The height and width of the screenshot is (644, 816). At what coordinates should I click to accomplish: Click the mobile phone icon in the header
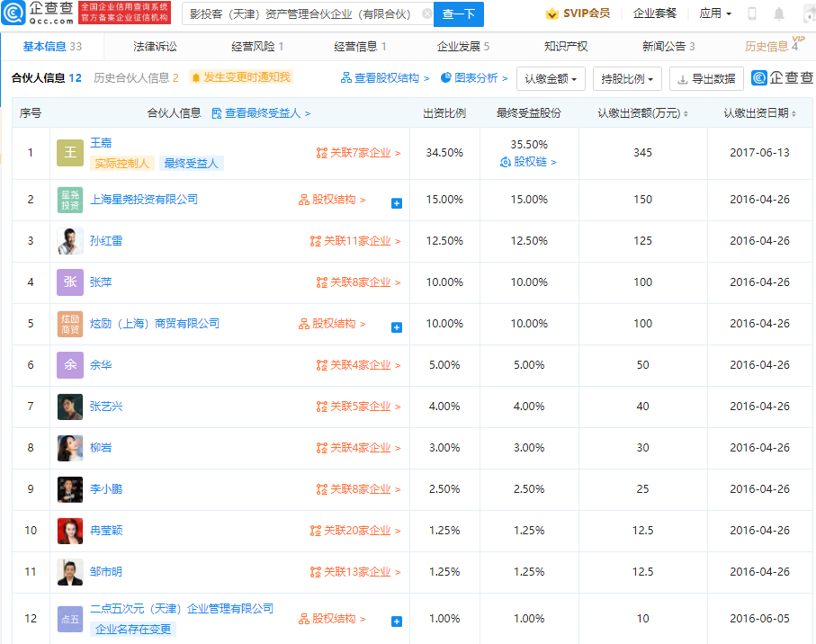tap(752, 13)
